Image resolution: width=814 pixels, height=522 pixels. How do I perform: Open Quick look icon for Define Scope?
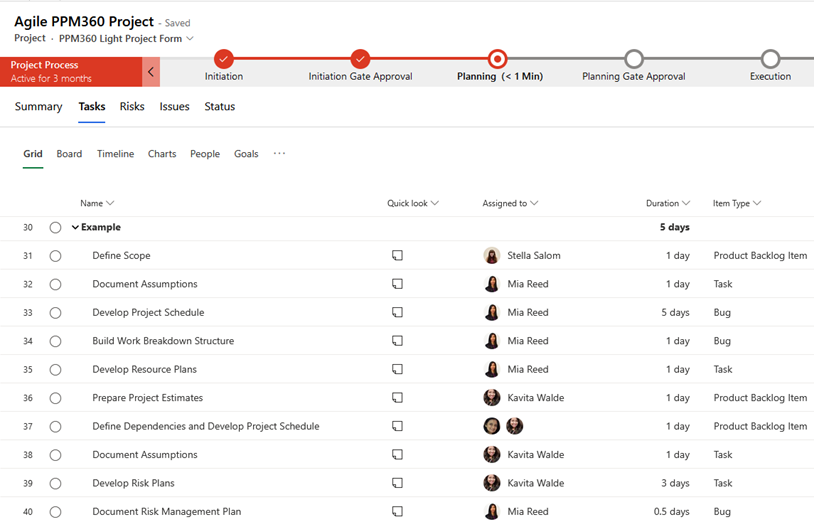click(397, 256)
